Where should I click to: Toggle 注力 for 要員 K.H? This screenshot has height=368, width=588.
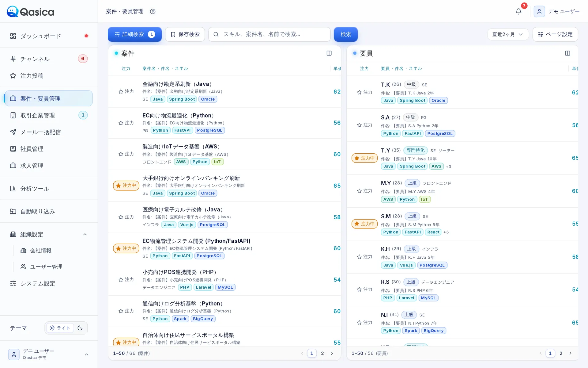tap(365, 257)
